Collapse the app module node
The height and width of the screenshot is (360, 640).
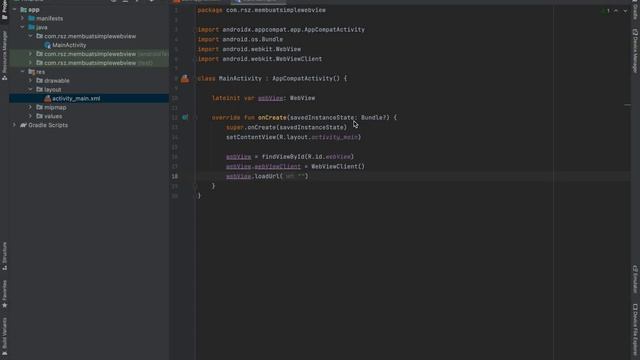[15, 9]
